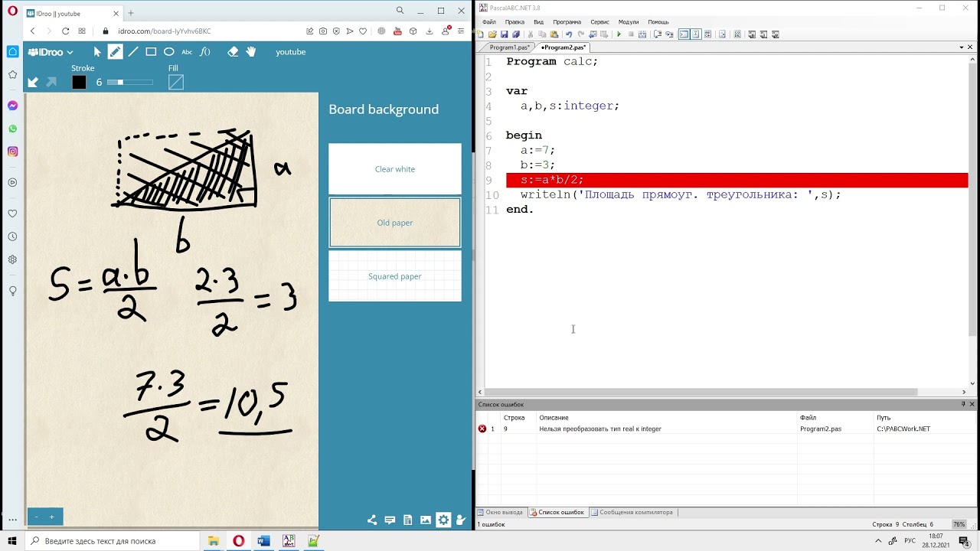
Task: Switch to the Program2.pas tab
Action: (563, 47)
